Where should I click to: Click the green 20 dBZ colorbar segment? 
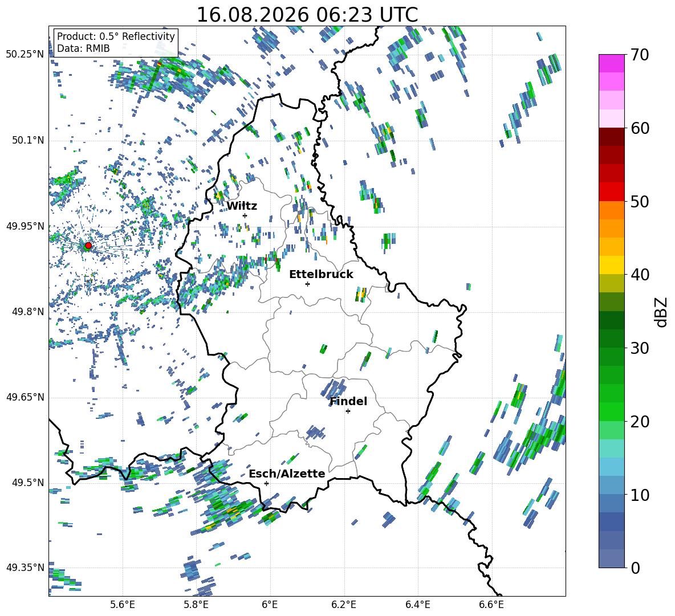(611, 411)
